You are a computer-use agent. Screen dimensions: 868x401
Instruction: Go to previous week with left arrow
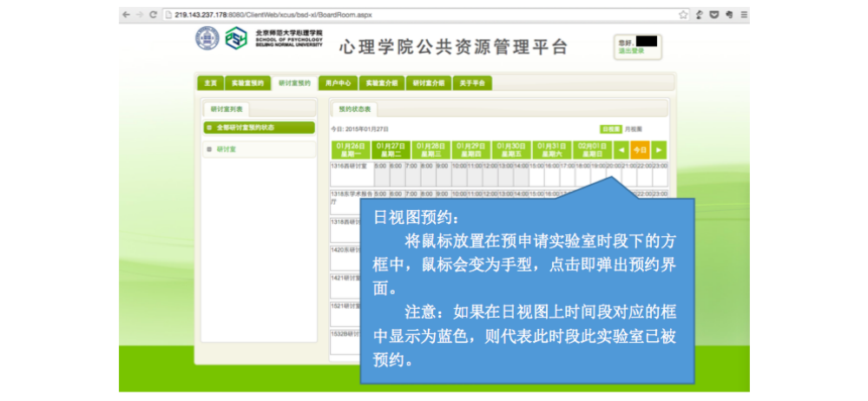621,150
